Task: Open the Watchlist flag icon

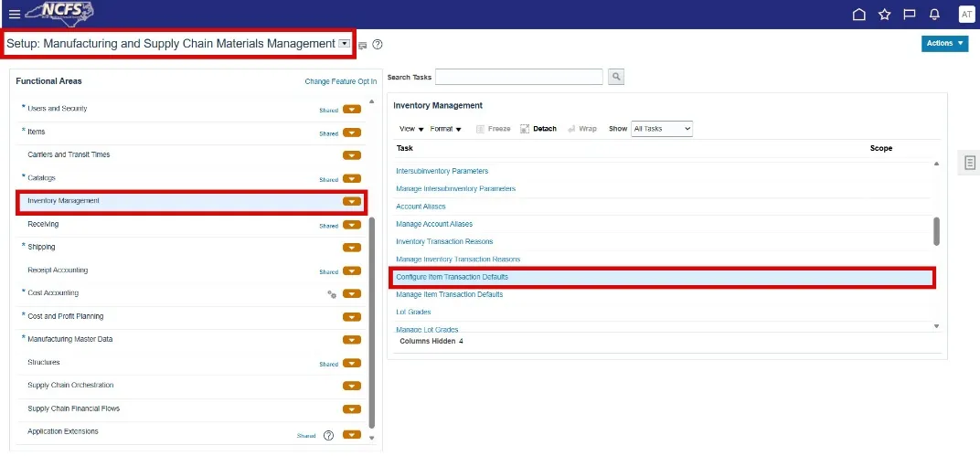Action: click(x=909, y=14)
